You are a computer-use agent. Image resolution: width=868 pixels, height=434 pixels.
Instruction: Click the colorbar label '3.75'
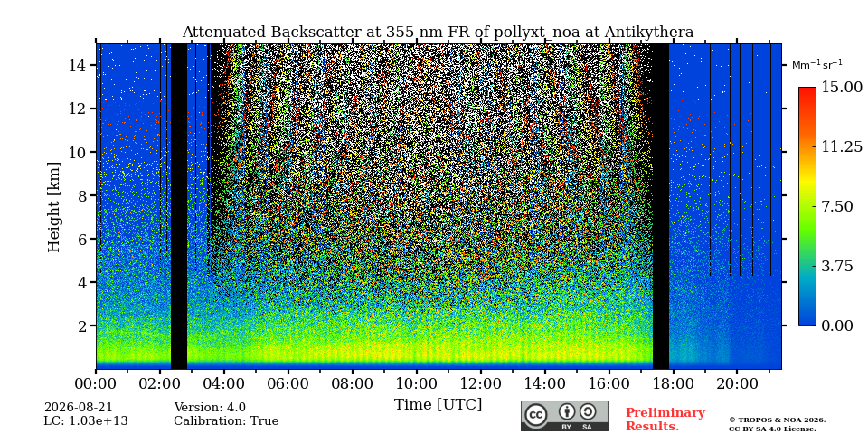click(x=837, y=266)
